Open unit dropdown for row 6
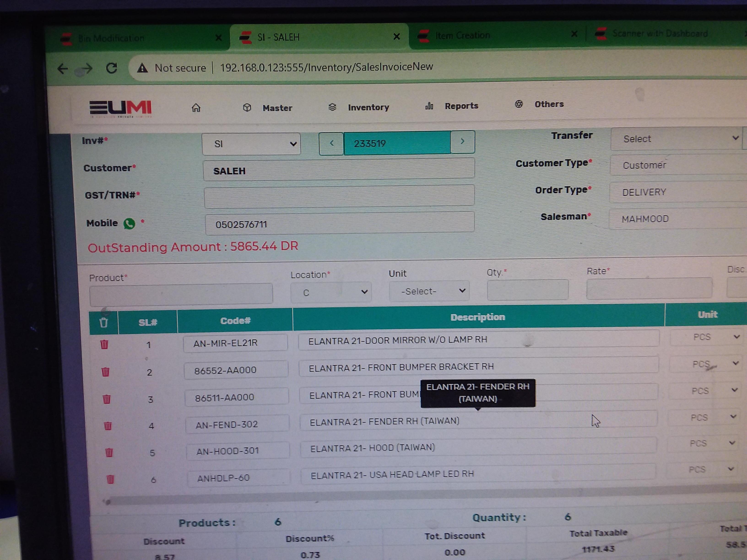Screen dimensions: 747x560 coord(701,469)
